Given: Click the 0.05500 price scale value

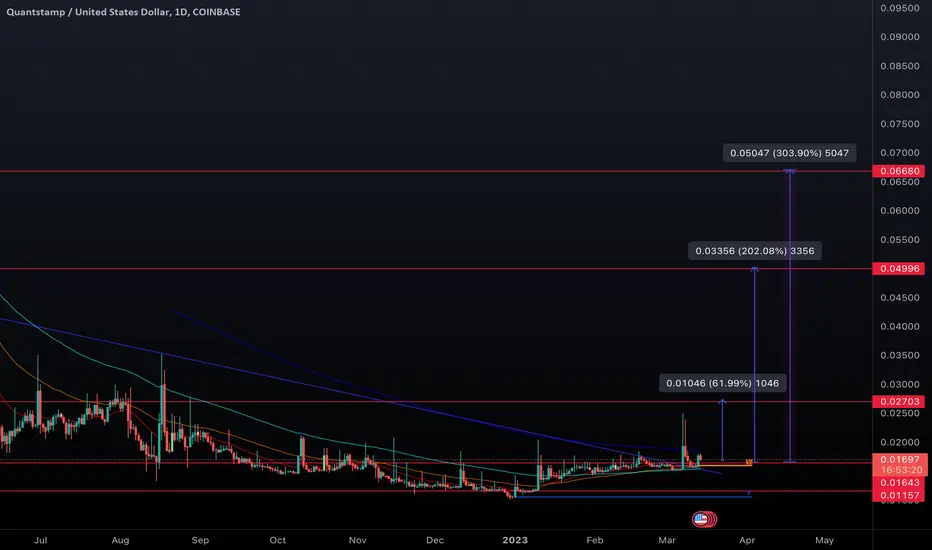Looking at the screenshot, I should tap(900, 240).
